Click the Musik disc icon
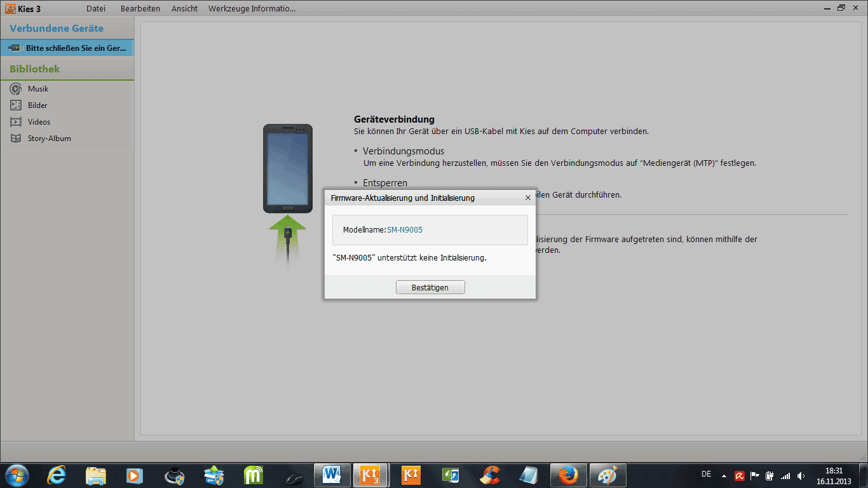 (16, 89)
